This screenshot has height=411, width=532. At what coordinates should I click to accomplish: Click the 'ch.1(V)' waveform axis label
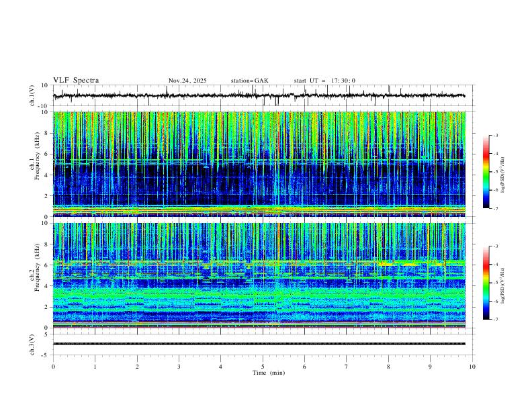click(x=32, y=95)
